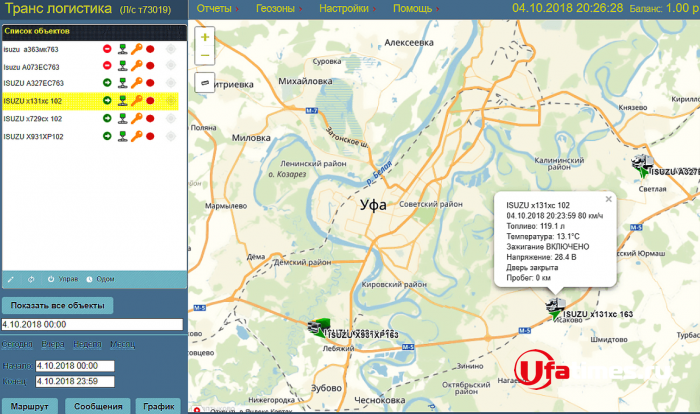Click green arrow icon for ISUZU x729сх 102
This screenshot has width=700, height=414.
point(107,118)
